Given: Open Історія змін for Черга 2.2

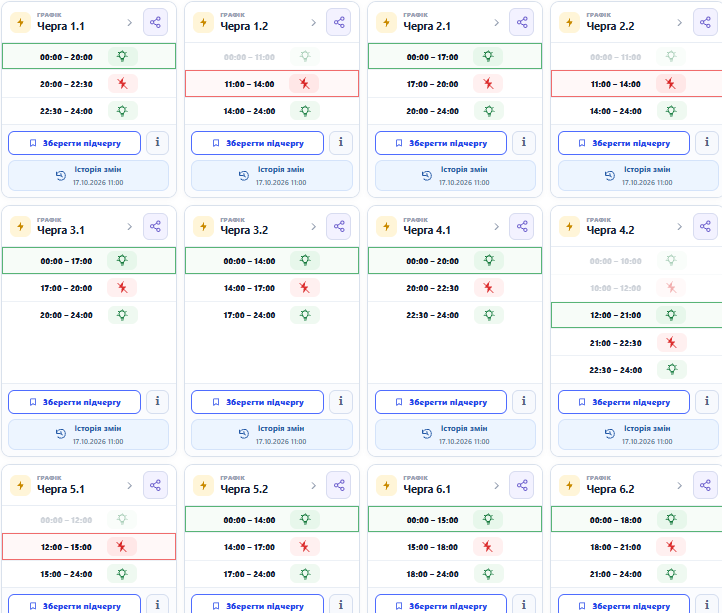Looking at the screenshot, I should pyautogui.click(x=638, y=175).
